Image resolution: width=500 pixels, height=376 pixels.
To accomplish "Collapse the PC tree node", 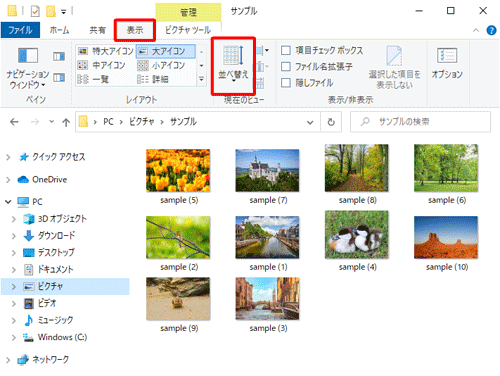I will [x=8, y=202].
